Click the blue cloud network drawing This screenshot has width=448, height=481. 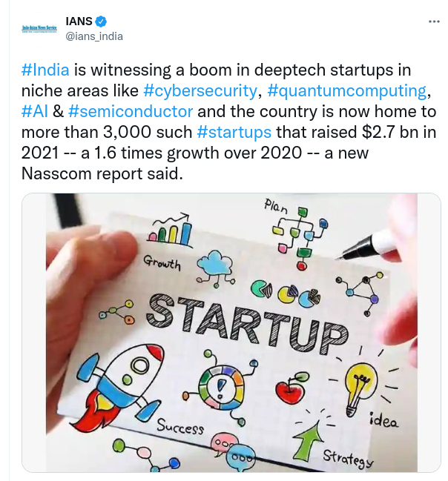pos(216,268)
